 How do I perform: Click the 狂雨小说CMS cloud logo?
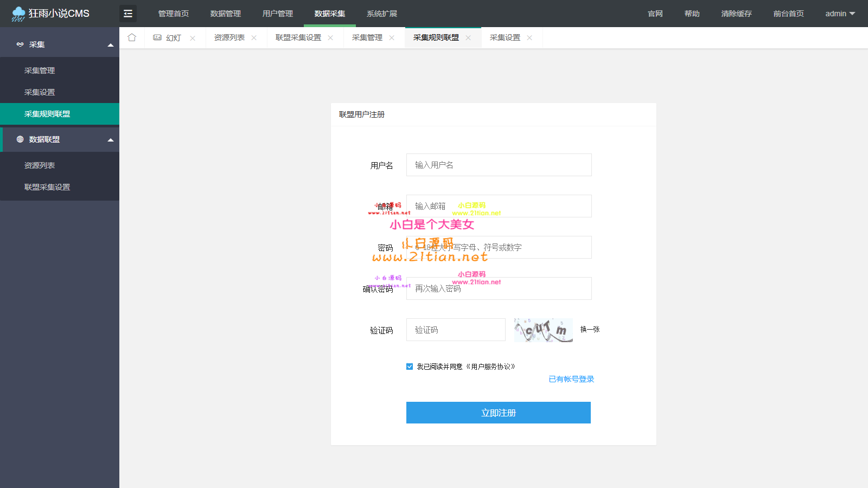click(x=18, y=14)
